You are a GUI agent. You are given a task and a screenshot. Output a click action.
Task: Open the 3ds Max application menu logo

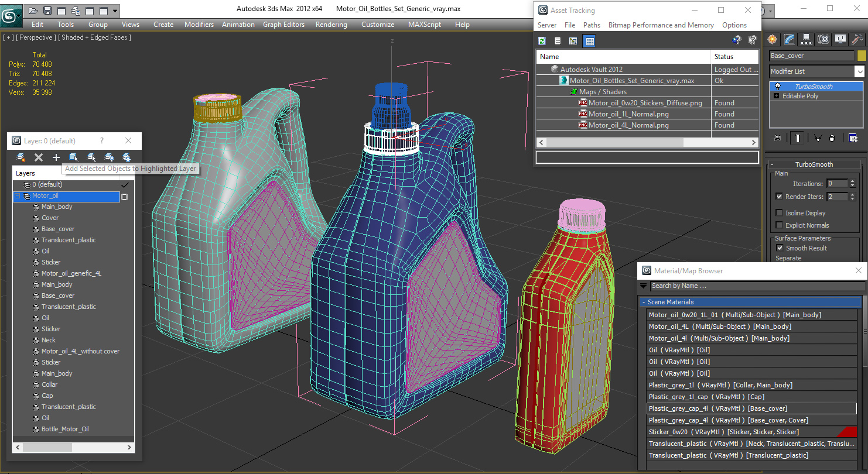11,15
